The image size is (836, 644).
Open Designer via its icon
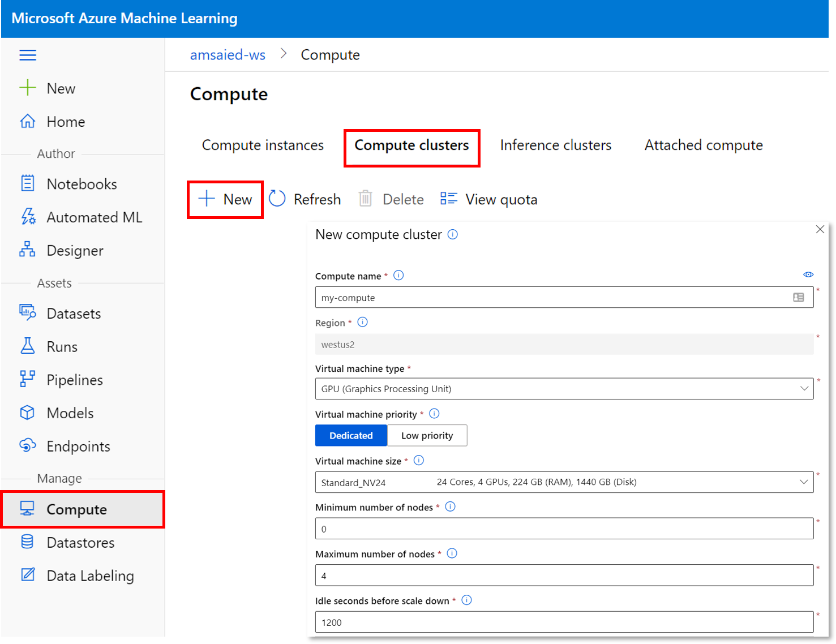tap(27, 250)
